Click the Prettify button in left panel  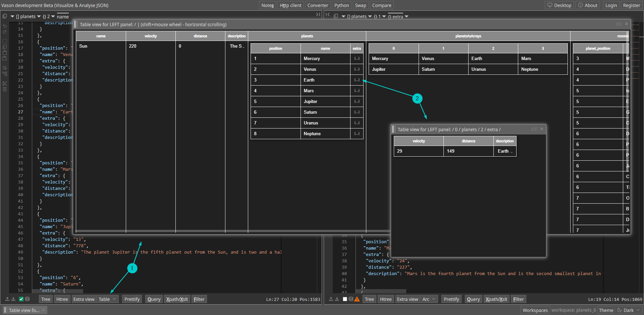132,299
